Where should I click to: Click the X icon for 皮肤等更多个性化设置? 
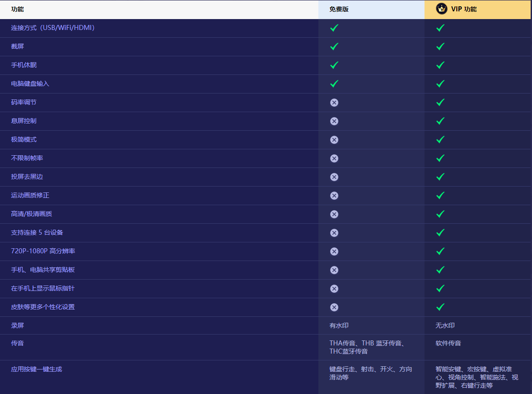tap(334, 307)
